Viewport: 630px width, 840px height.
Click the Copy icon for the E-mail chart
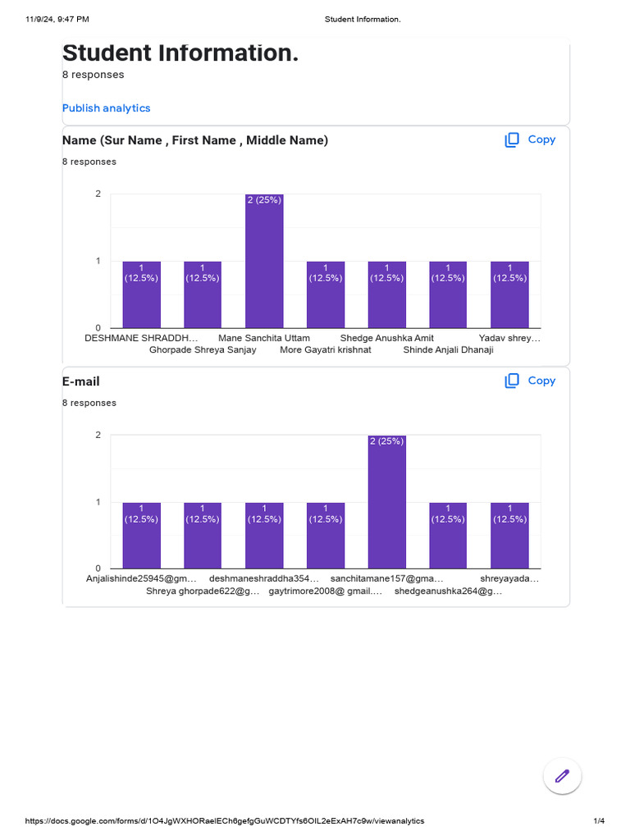(512, 381)
